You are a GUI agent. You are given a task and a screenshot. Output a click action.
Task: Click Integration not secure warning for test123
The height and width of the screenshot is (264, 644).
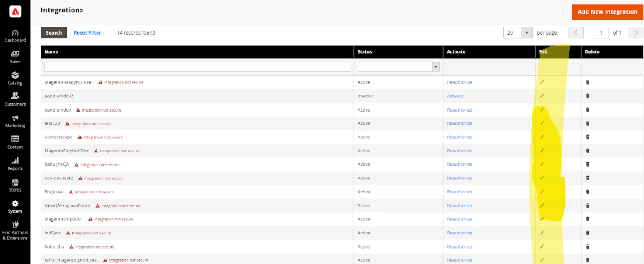tap(88, 123)
